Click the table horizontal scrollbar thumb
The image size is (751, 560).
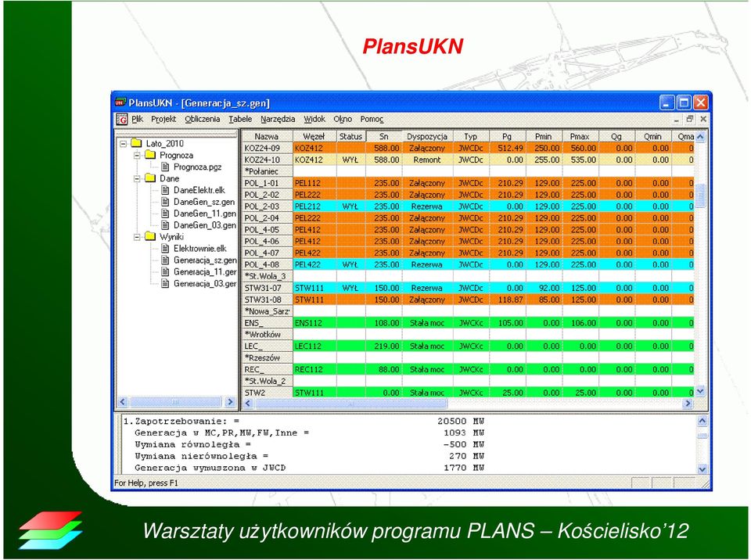350,404
